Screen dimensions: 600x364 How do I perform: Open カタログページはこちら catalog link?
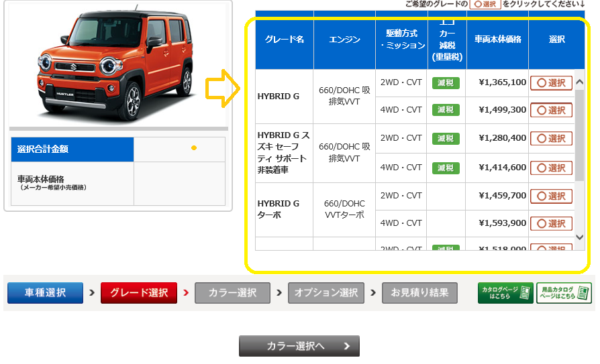(x=505, y=293)
